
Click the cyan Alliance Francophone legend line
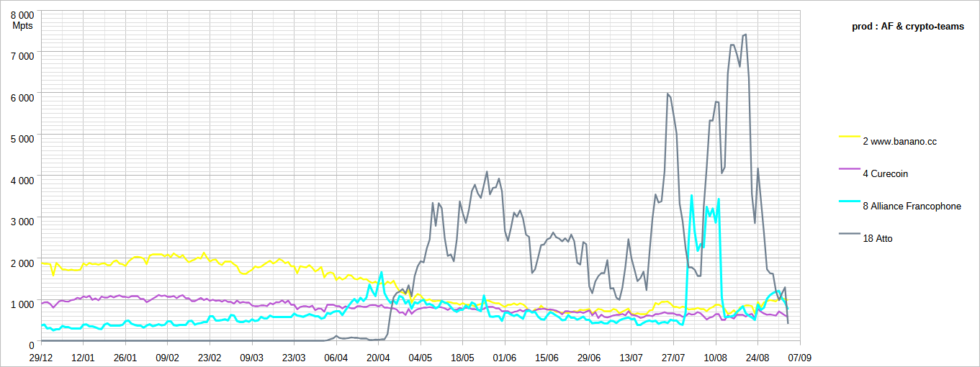850,201
